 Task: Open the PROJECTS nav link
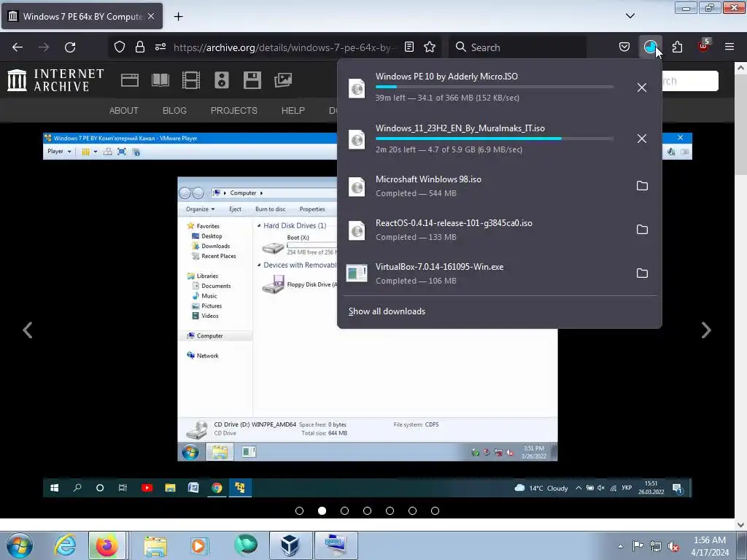[x=234, y=111]
